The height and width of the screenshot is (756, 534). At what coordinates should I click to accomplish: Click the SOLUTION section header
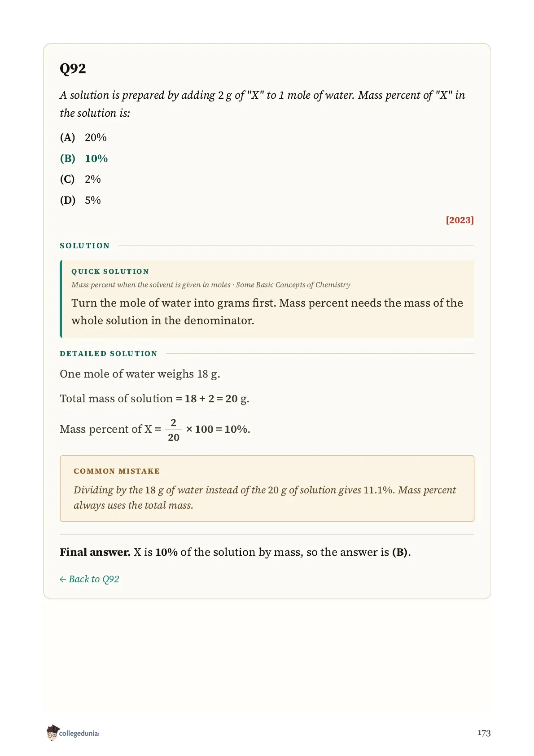click(85, 246)
